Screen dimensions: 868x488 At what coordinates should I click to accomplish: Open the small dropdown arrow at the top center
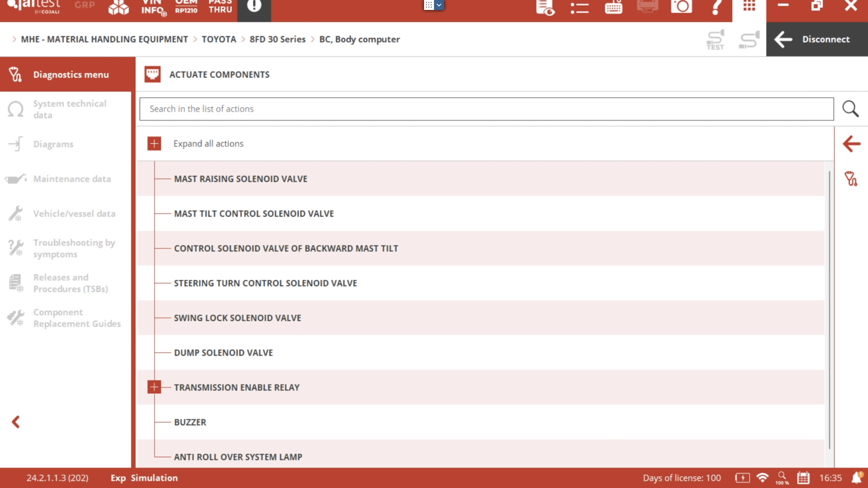coord(439,5)
